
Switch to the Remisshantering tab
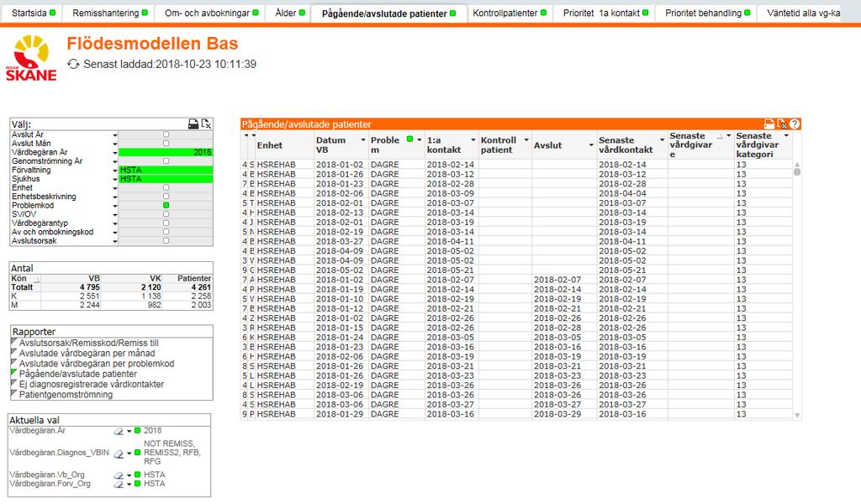click(110, 13)
